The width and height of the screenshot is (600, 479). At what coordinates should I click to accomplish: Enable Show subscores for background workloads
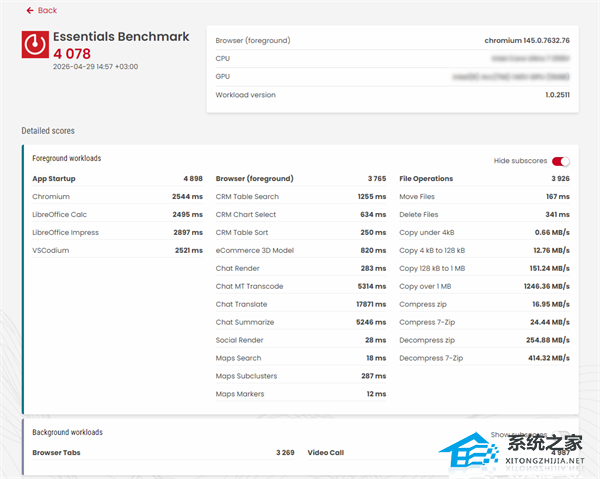(561, 435)
